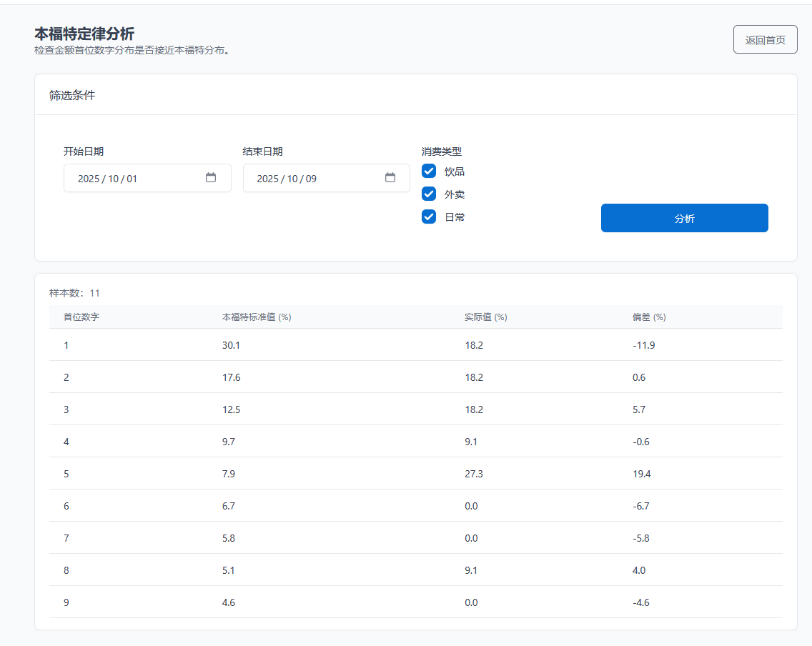Select the year 2025 in 开始日期 field

89,179
